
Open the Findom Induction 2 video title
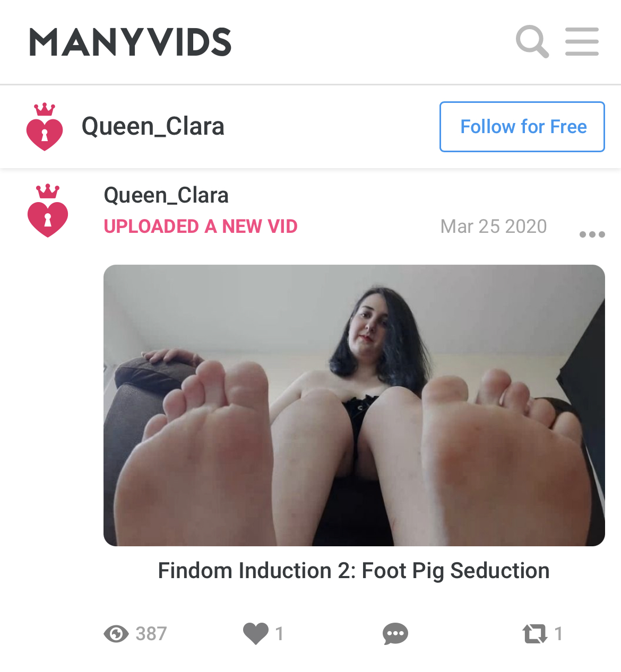[x=354, y=571]
